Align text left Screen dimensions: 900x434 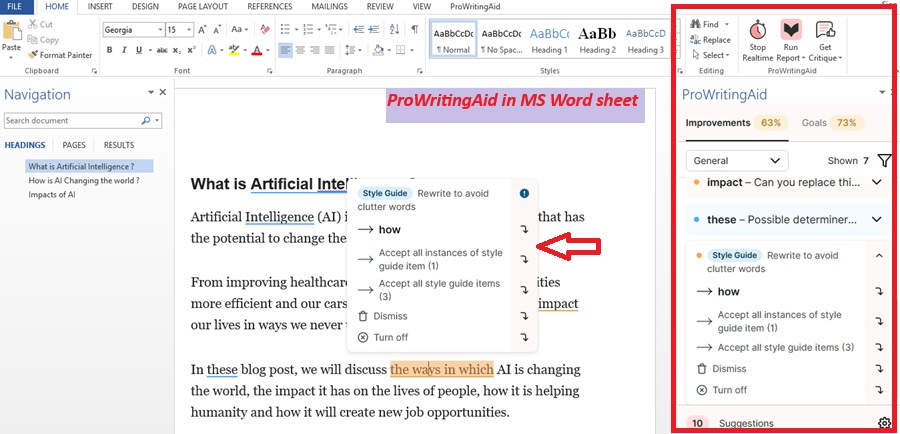(x=285, y=50)
